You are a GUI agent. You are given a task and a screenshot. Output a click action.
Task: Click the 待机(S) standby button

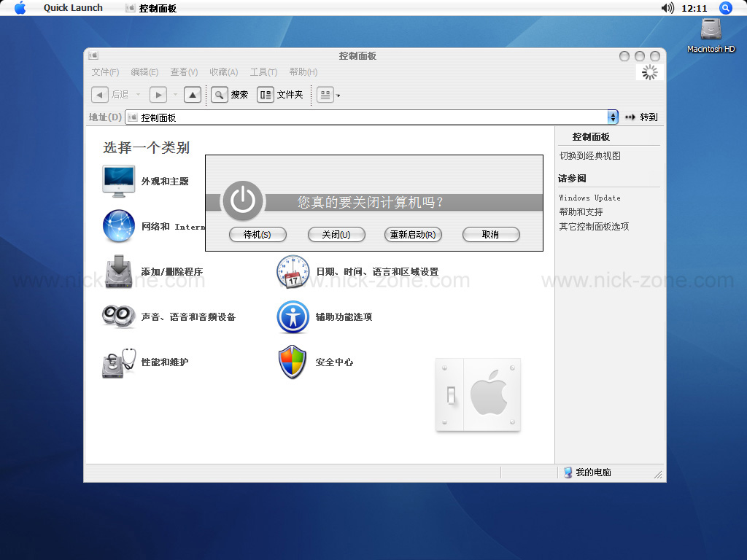click(x=258, y=234)
